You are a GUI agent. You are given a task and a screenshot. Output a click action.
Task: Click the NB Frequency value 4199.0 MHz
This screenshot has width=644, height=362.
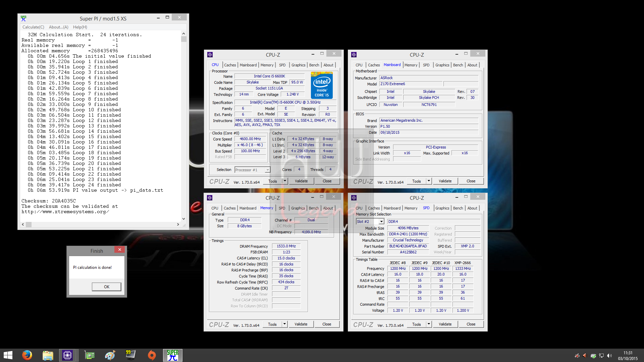tap(311, 232)
